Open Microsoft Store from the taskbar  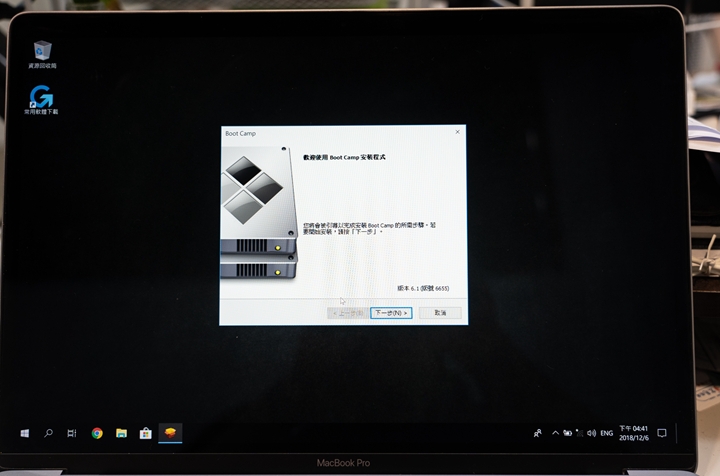[146, 433]
